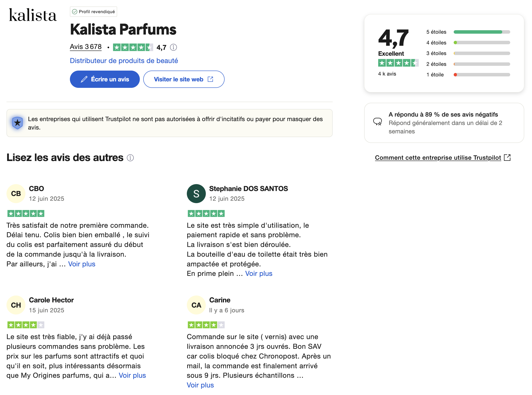The height and width of the screenshot is (395, 532).
Task: Click the CA avatar of Carine
Action: (x=196, y=305)
